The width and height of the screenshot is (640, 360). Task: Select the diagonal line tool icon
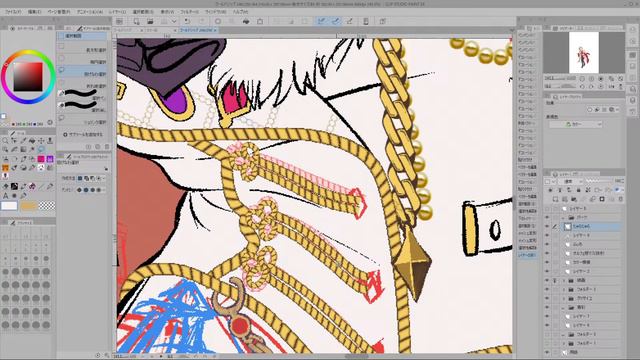41,186
